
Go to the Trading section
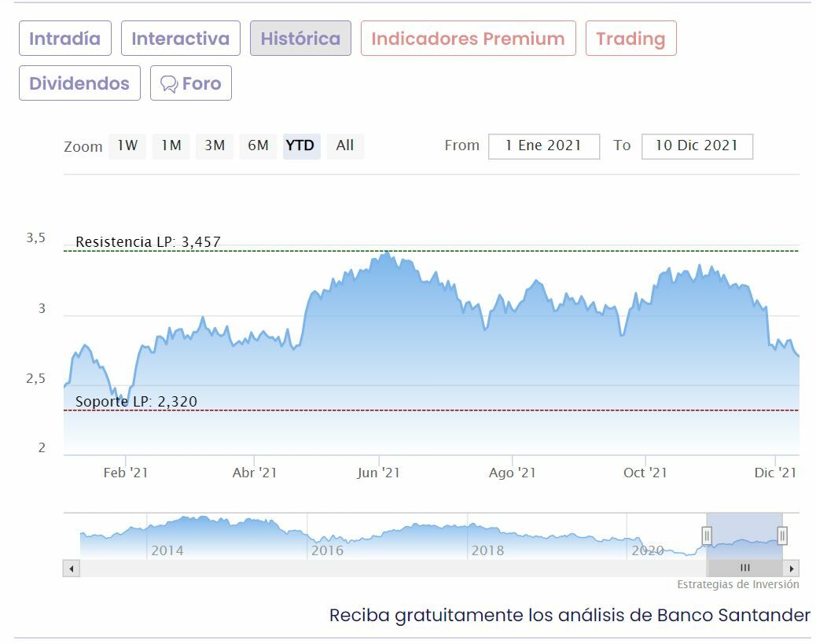click(x=630, y=39)
